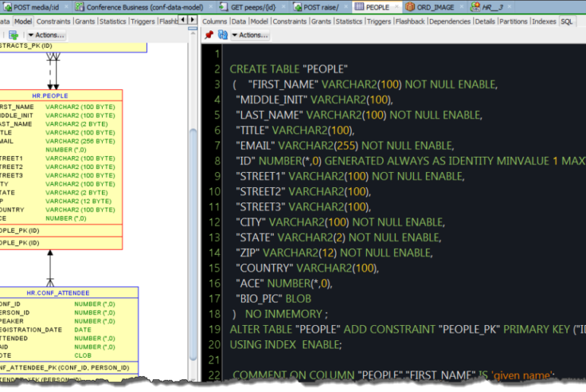
Task: Close the PEOPLE editor tab
Action: pyautogui.click(x=397, y=7)
